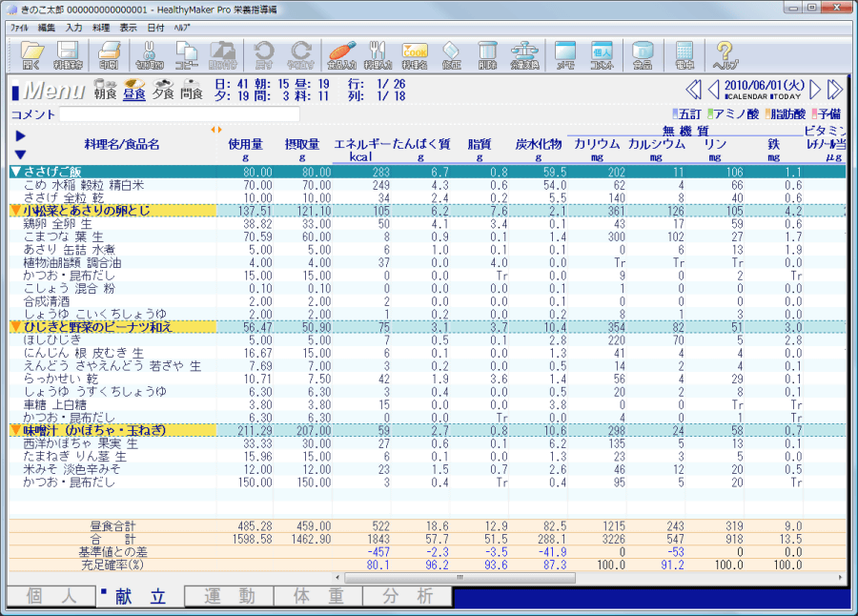The width and height of the screenshot is (858, 616).
Task: Paste using the 貼り付け toolbar icon
Action: tap(223, 55)
